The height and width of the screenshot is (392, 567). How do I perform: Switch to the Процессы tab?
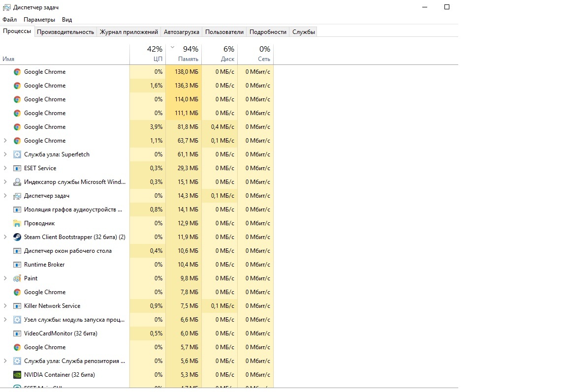[17, 31]
